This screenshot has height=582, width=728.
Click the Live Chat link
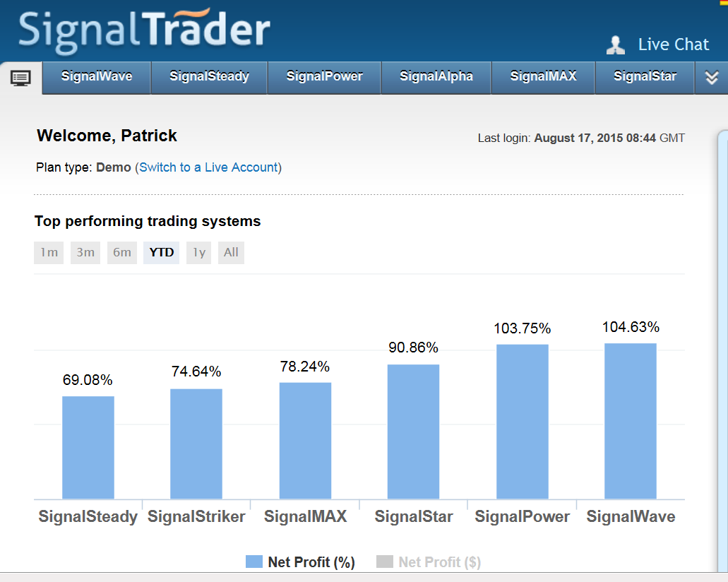pyautogui.click(x=673, y=44)
